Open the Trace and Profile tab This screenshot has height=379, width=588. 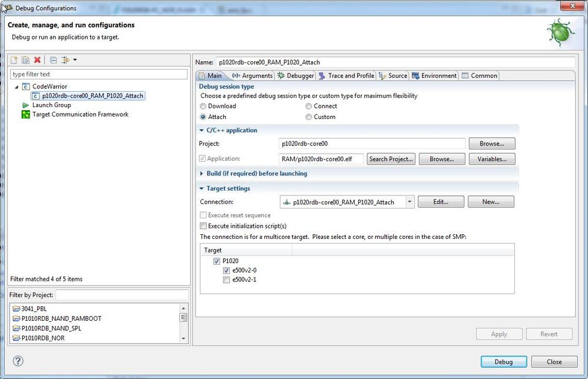point(346,76)
